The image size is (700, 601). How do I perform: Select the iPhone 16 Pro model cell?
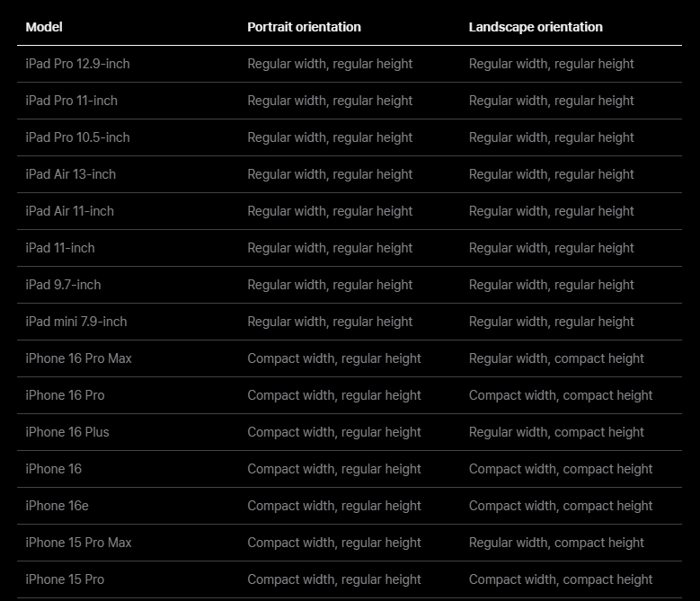coord(66,395)
